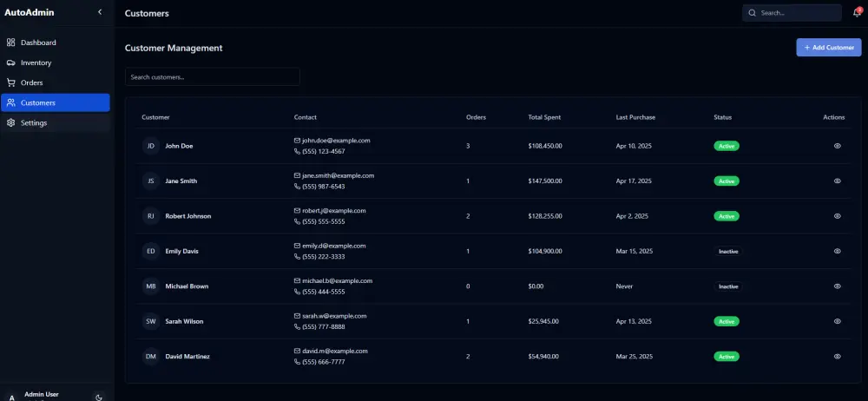
Task: Collapse the sidebar with the chevron
Action: point(100,12)
